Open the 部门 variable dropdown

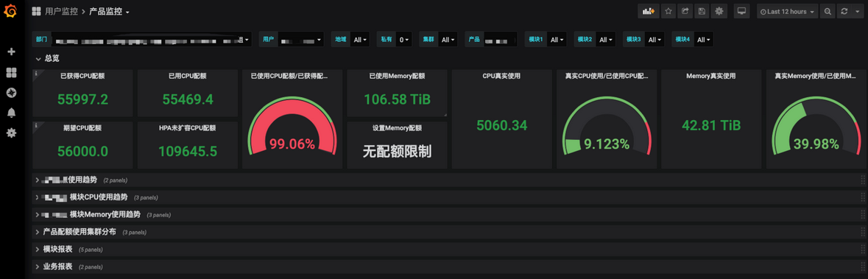click(152, 39)
